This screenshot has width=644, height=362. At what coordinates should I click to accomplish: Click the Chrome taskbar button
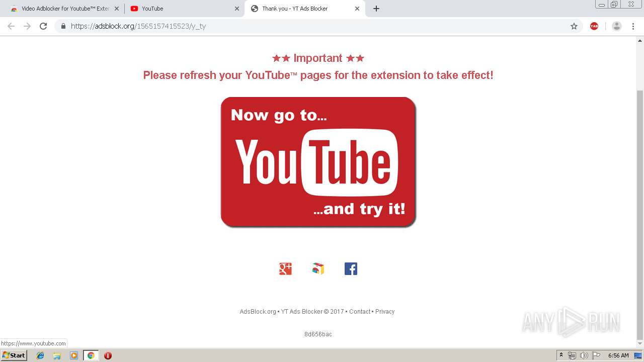[x=91, y=355]
